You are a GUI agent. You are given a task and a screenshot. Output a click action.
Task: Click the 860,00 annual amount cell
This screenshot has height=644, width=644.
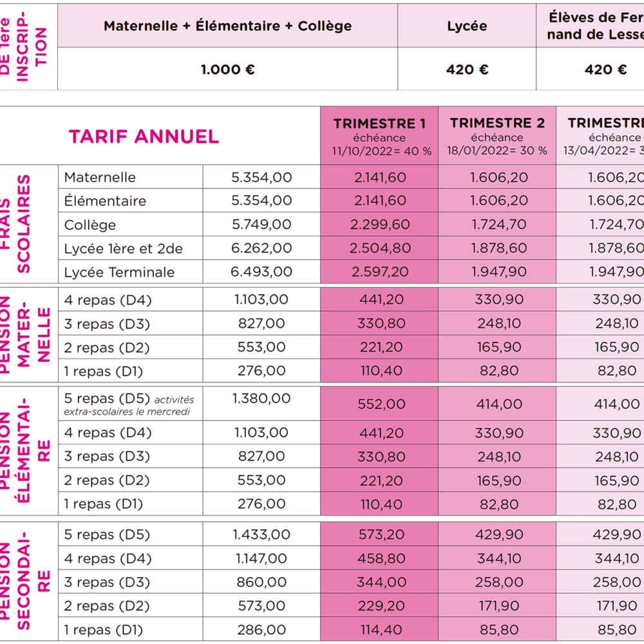pos(261,582)
